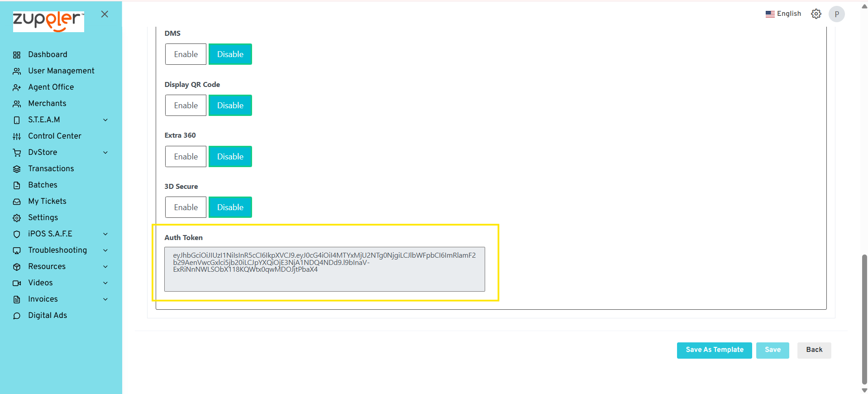
Task: Expand the DvStore submenu chevron
Action: pos(105,153)
